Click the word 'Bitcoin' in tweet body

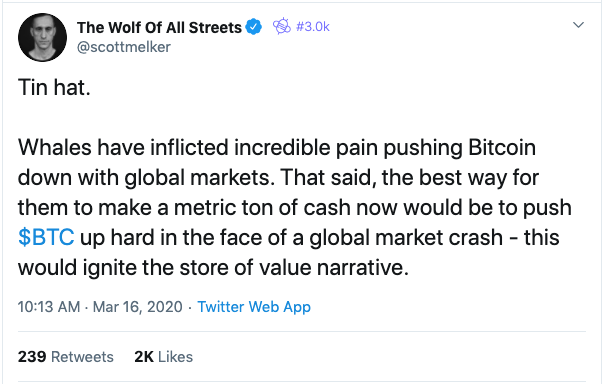502,147
